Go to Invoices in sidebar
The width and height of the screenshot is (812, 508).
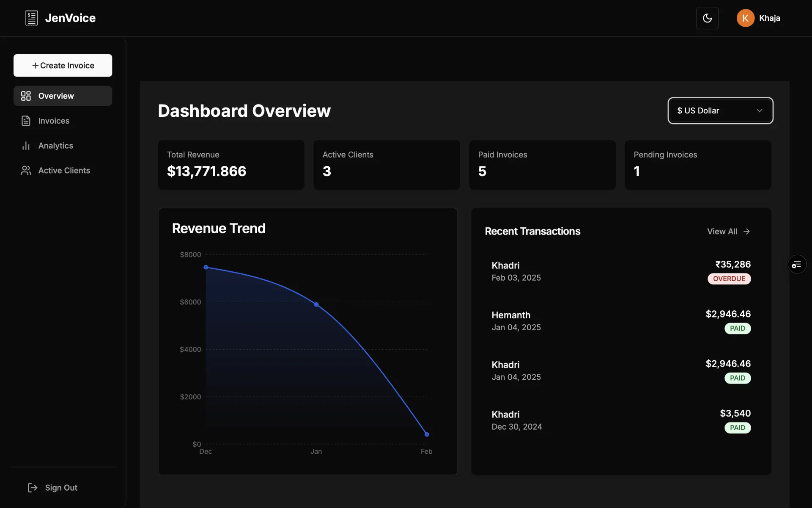pyautogui.click(x=54, y=121)
